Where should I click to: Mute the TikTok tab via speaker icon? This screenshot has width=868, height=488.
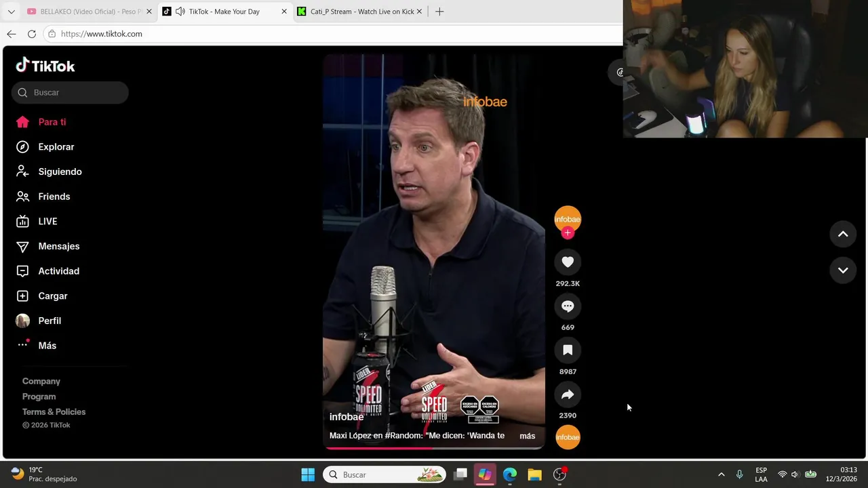point(180,12)
